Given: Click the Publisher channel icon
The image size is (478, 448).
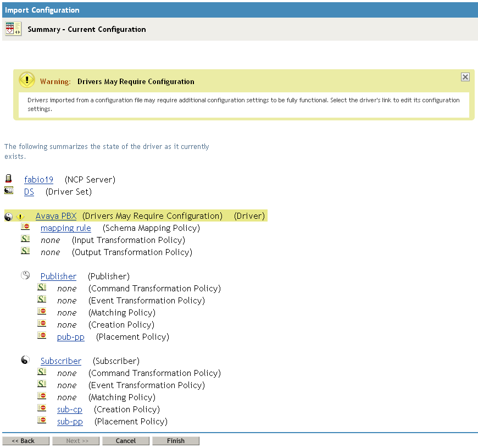Looking at the screenshot, I should [25, 275].
